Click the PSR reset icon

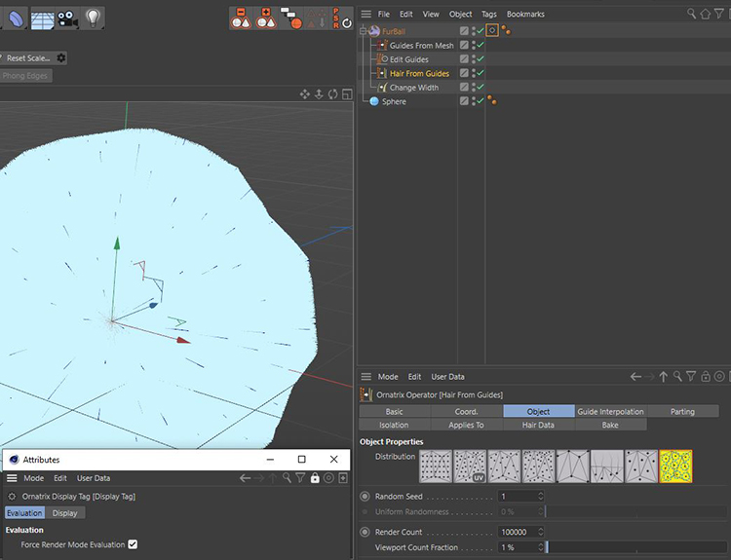[x=343, y=17]
